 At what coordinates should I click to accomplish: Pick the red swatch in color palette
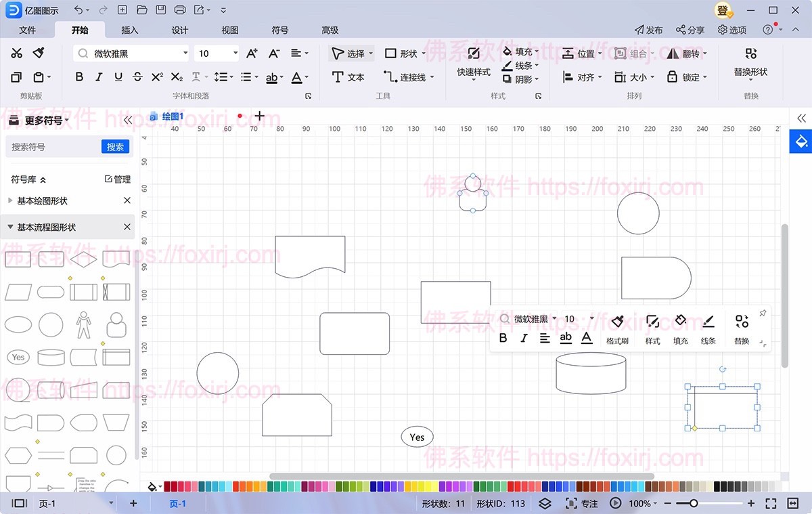(x=236, y=486)
